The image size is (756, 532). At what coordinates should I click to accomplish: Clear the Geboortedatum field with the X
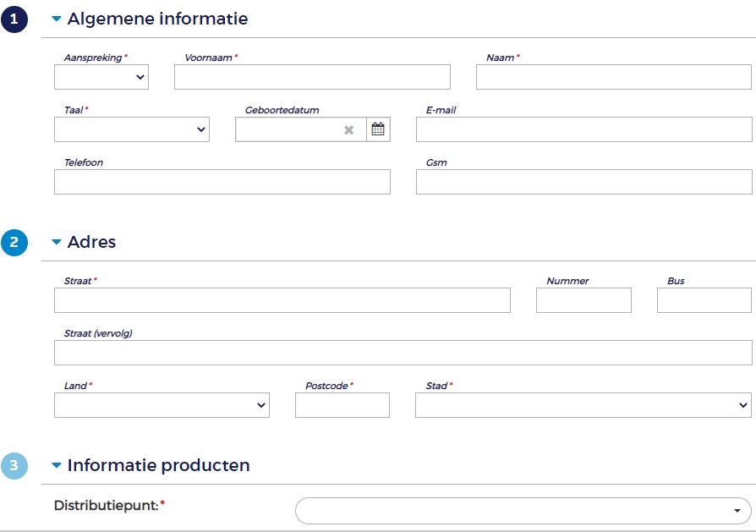point(348,129)
